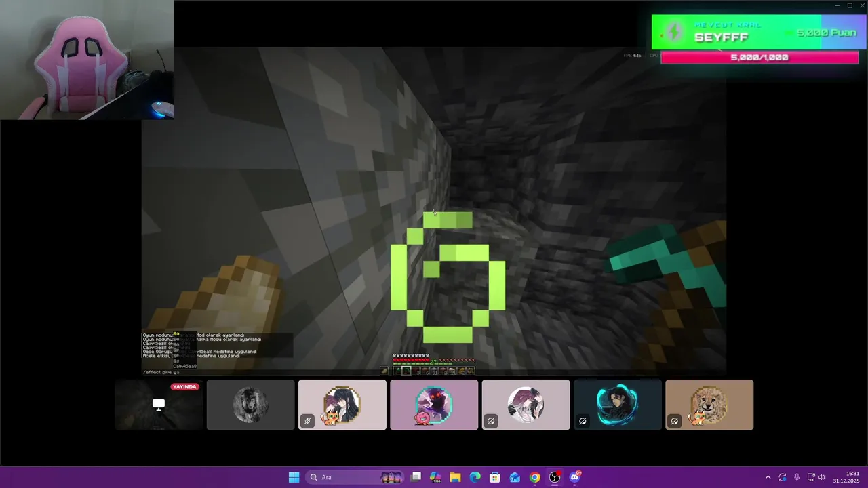Screen dimensions: 868x488
Task: Open Task View from the taskbar
Action: (x=416, y=477)
